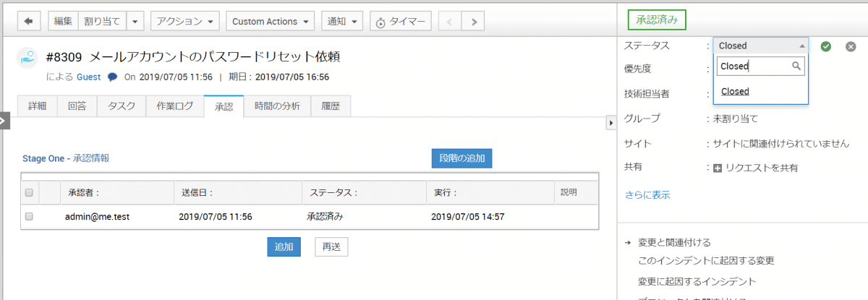Viewport: 868px width, 300px height.
Task: Start the タイマー timer button
Action: [401, 22]
